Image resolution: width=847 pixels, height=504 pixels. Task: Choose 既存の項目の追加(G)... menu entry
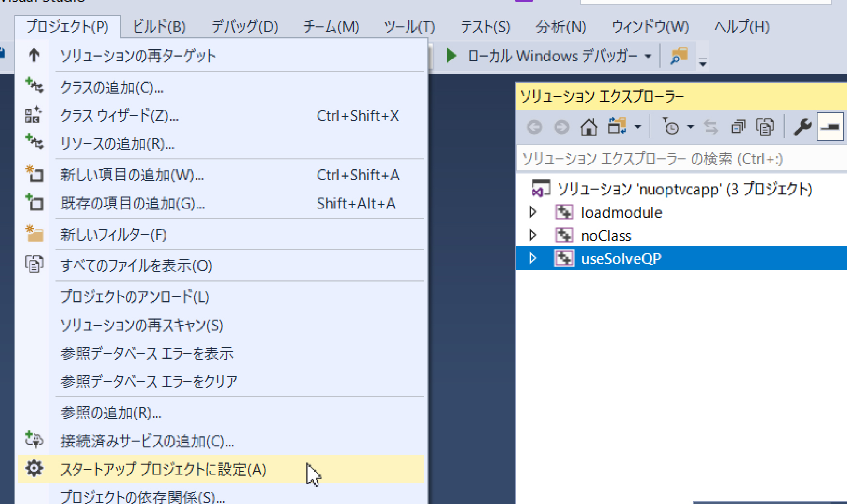221,203
